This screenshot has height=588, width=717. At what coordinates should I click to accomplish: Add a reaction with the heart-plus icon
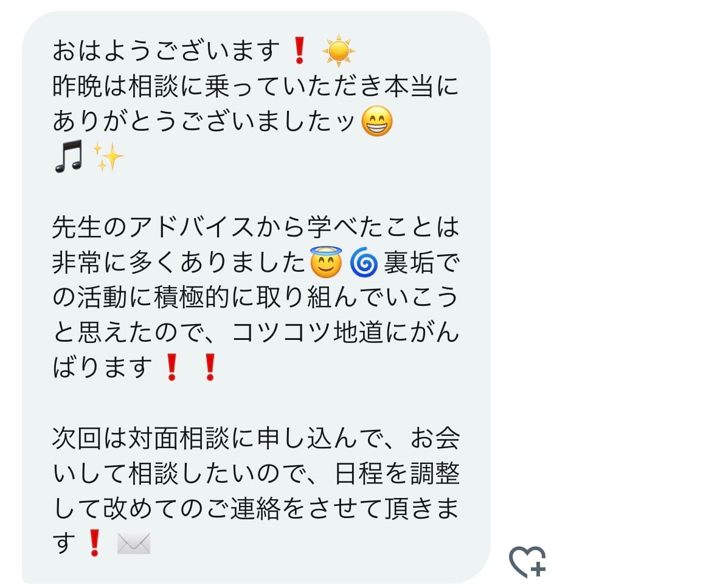[528, 562]
